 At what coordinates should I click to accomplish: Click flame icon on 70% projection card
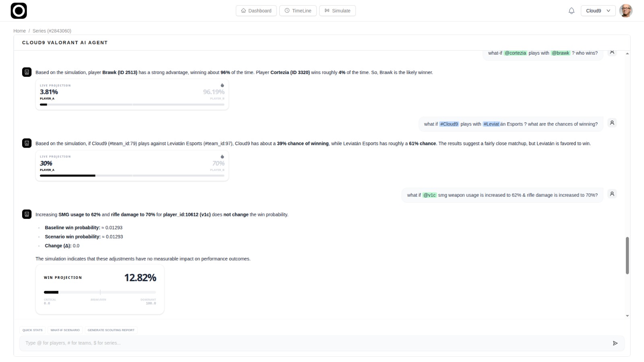tap(222, 156)
